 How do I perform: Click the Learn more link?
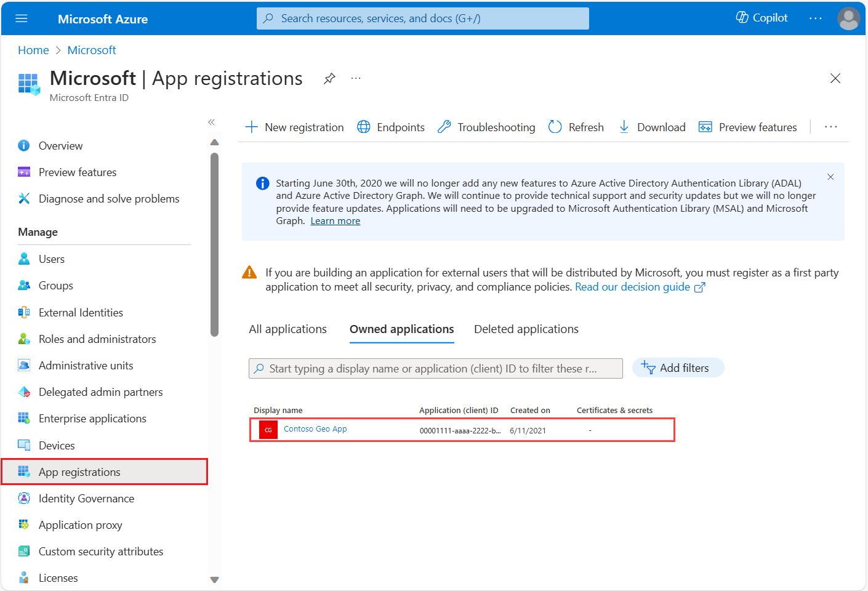335,220
